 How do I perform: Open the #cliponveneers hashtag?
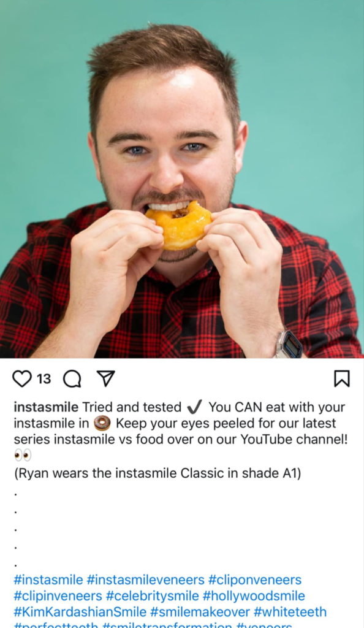pos(255,580)
